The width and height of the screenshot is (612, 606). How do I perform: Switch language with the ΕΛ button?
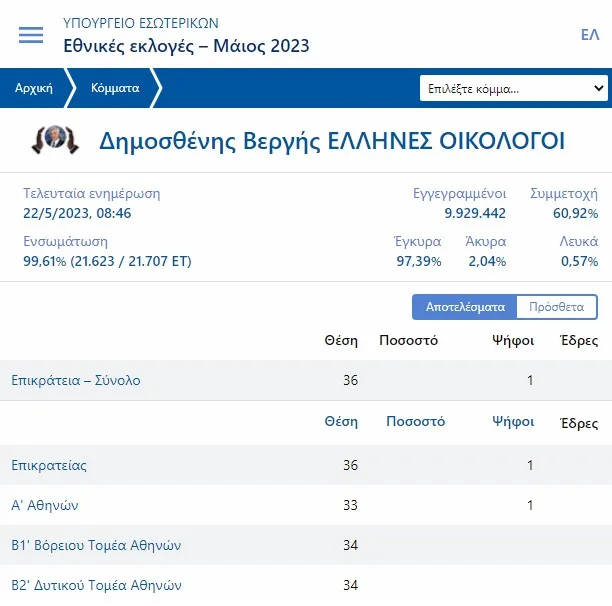(589, 35)
